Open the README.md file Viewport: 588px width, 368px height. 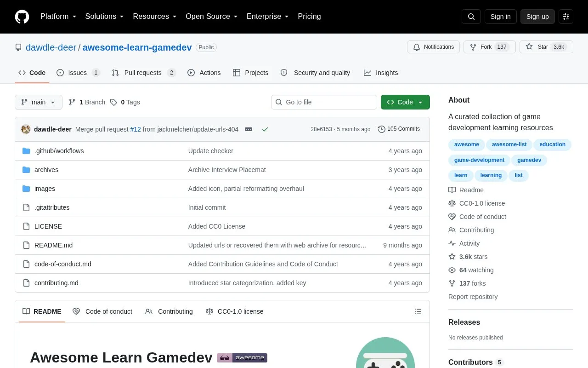point(53,245)
